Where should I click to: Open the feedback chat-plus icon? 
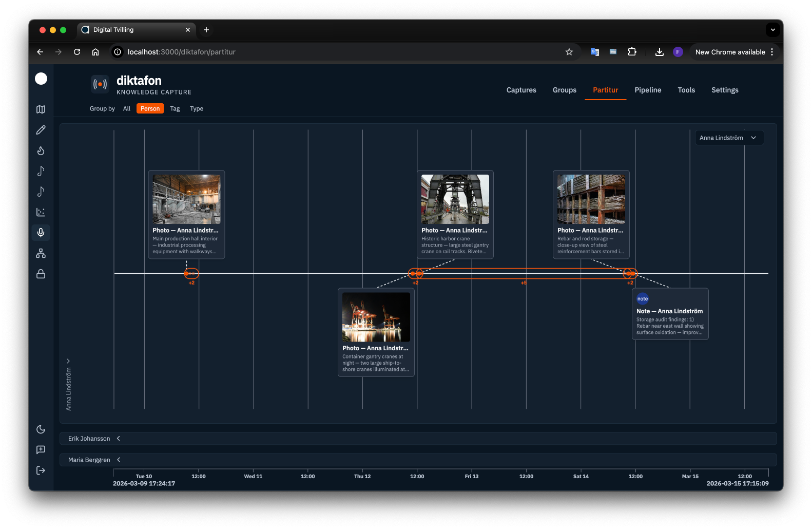[x=41, y=450]
